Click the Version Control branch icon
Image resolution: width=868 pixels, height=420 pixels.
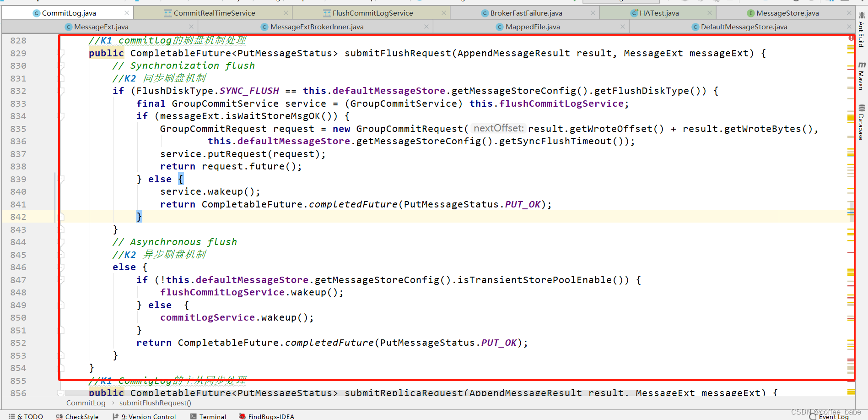click(115, 416)
